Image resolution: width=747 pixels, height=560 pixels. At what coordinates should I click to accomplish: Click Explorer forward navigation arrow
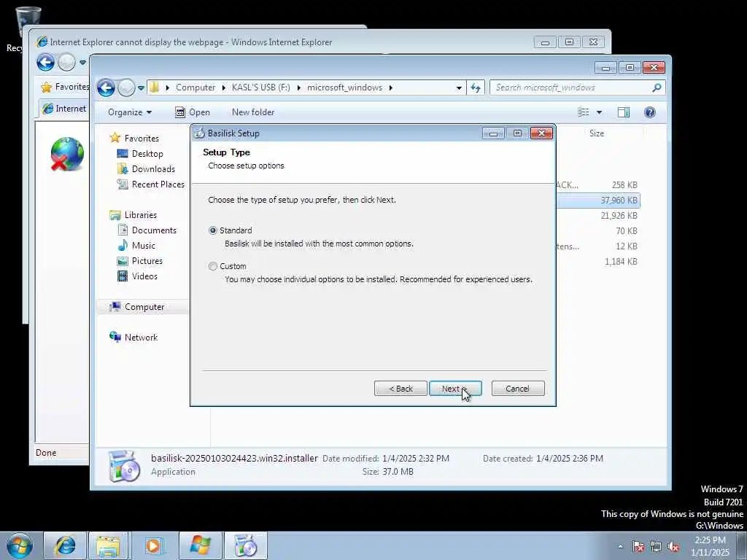tap(126, 87)
